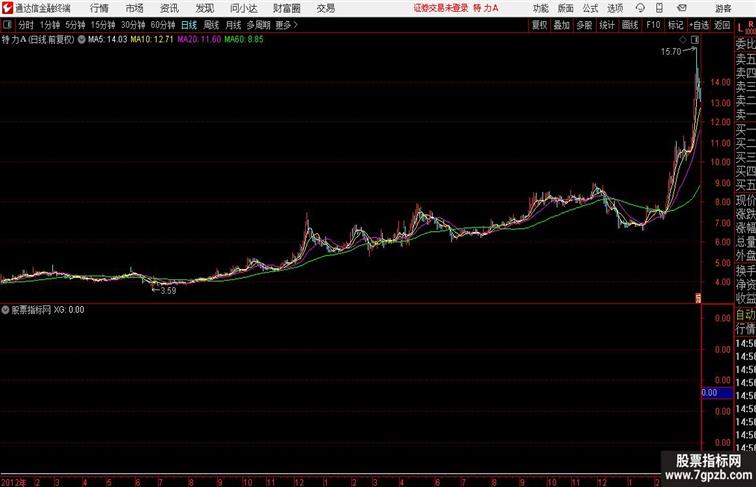Select the 画线 drawing tool
Screen dimensions: 756x487
point(630,25)
